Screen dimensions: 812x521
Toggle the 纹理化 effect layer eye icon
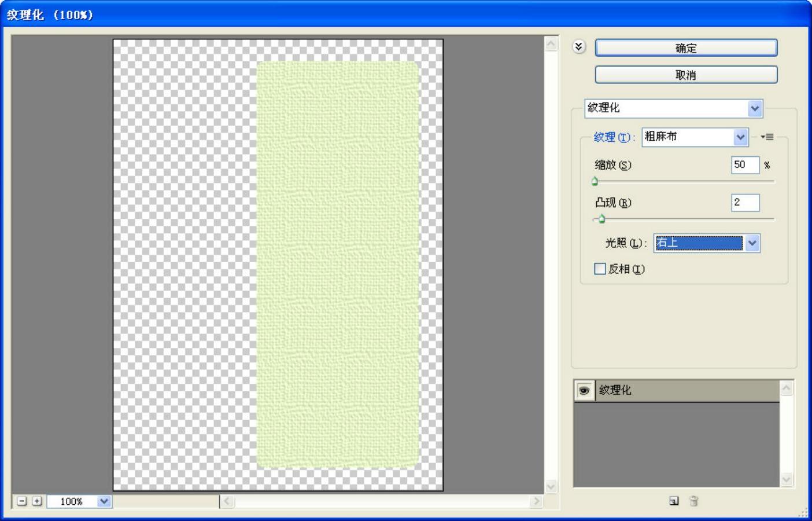pyautogui.click(x=584, y=391)
